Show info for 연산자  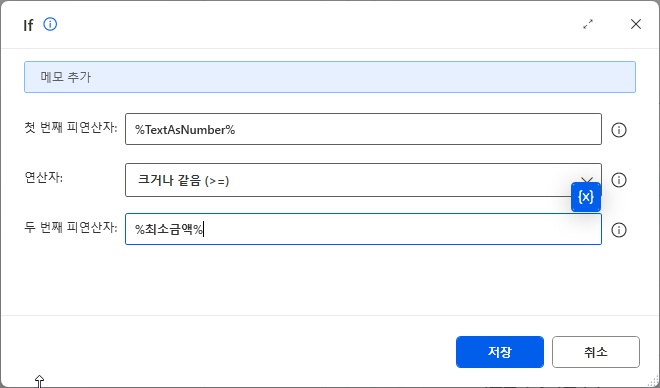619,180
